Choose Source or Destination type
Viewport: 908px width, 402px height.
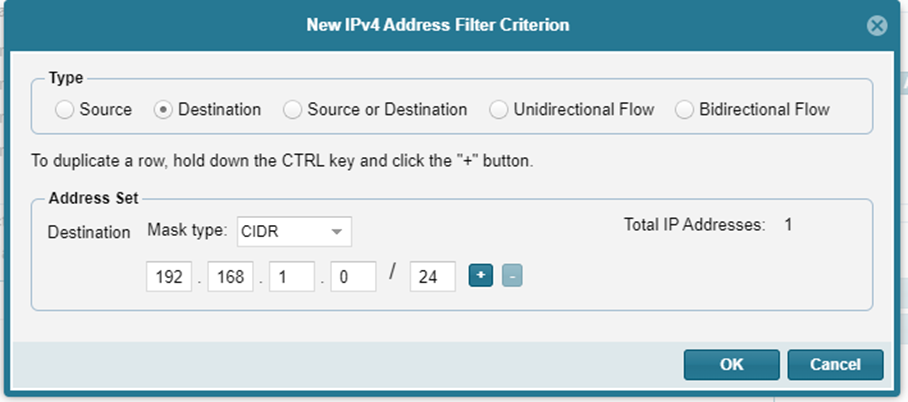pyautogui.click(x=293, y=110)
